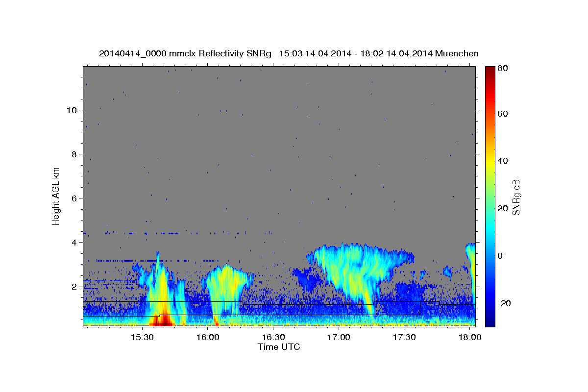Click the 15:30 time tick label
The height and width of the screenshot is (392, 588).
click(142, 338)
